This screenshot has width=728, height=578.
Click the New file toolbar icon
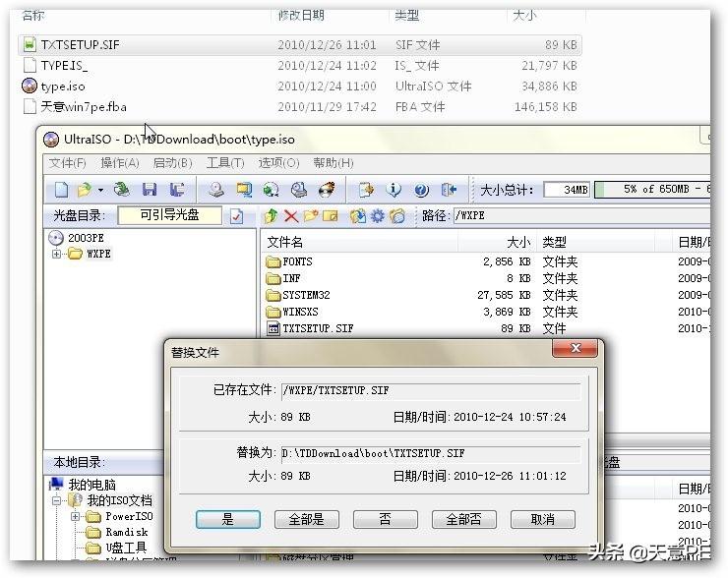[62, 190]
